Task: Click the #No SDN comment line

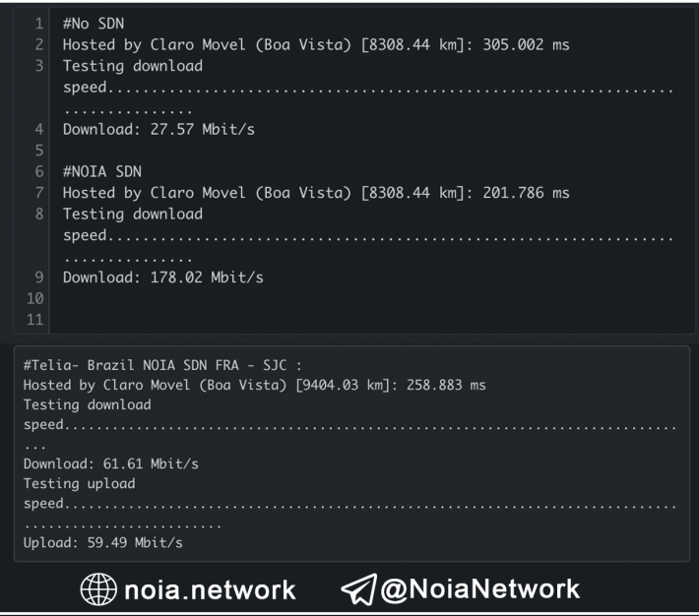Action: [94, 24]
